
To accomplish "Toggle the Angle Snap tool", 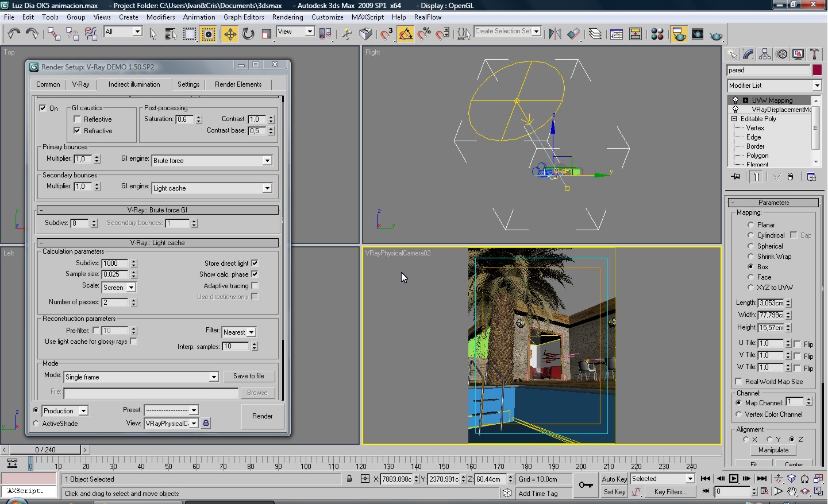I will [x=406, y=34].
